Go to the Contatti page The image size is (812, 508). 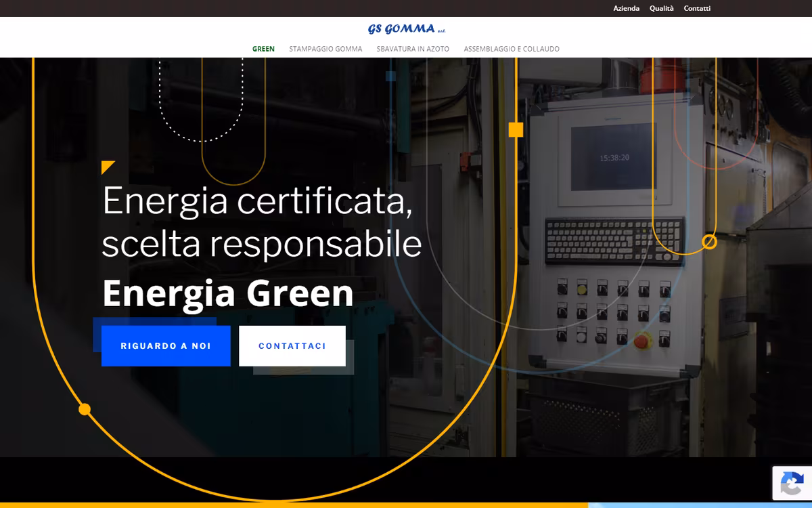pos(697,8)
